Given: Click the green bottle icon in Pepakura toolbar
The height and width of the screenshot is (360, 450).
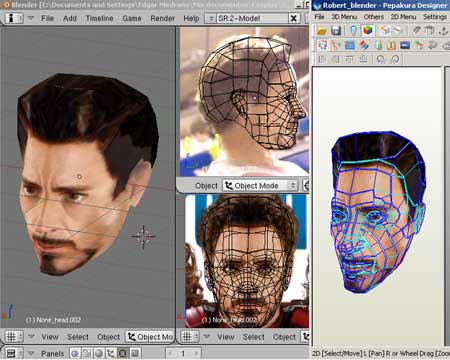Looking at the screenshot, I should (x=379, y=45).
